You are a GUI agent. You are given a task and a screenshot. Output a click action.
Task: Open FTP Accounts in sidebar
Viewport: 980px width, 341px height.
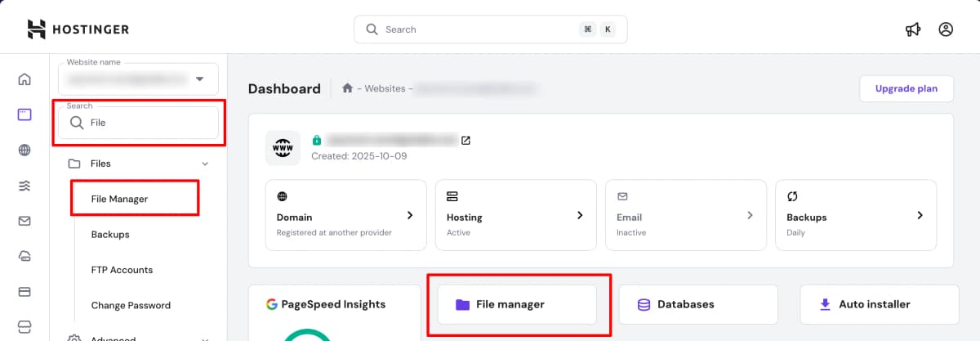(122, 270)
